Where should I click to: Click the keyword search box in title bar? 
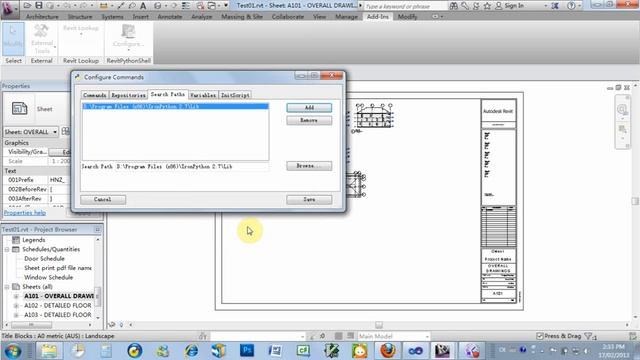(405, 6)
